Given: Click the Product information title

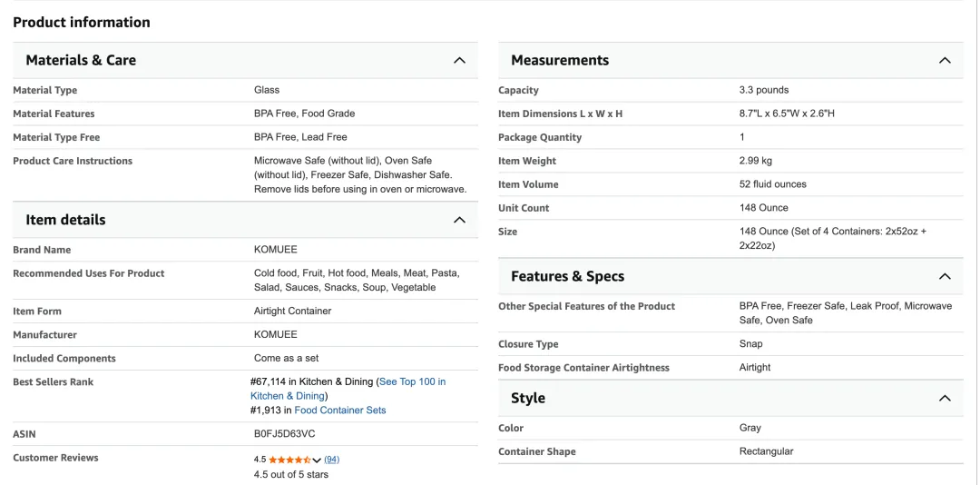Looking at the screenshot, I should 82,22.
